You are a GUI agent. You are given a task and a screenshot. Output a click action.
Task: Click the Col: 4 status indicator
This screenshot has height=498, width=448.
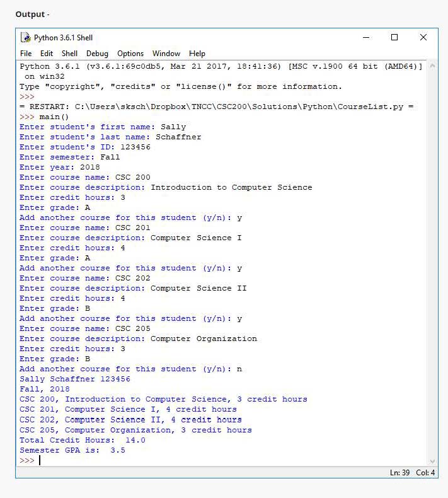(425, 473)
